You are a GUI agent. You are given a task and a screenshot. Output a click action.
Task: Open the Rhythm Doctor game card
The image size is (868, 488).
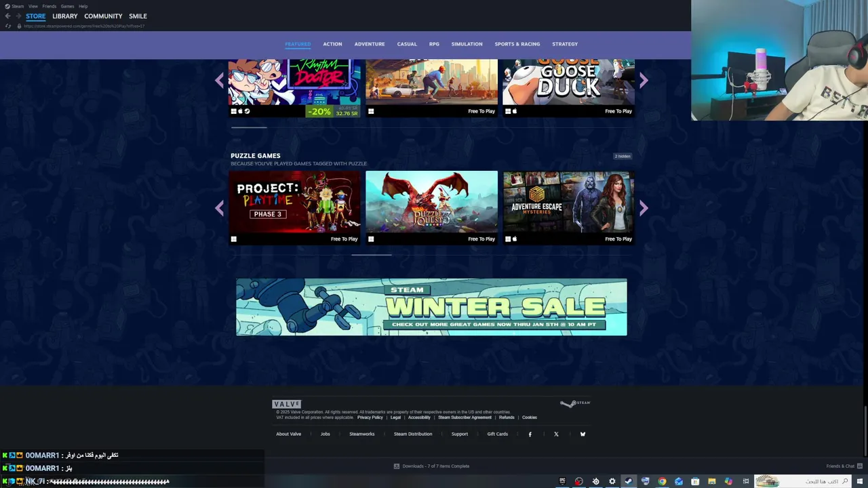(294, 88)
